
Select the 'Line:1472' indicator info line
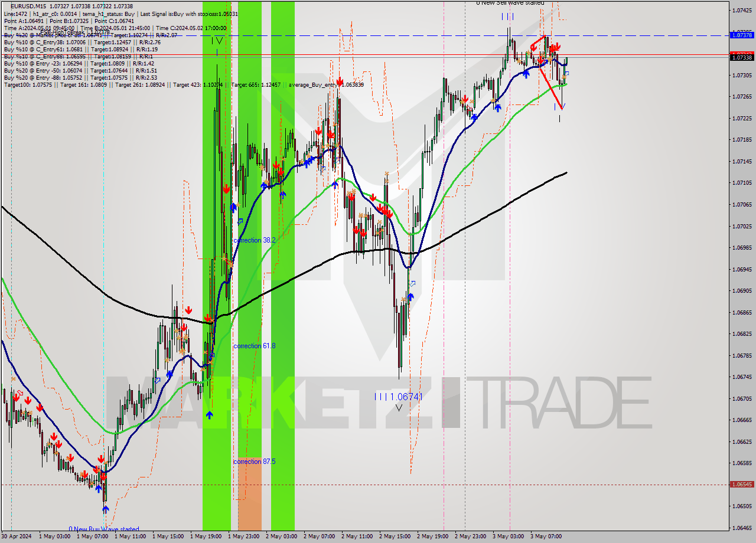[x=121, y=14]
